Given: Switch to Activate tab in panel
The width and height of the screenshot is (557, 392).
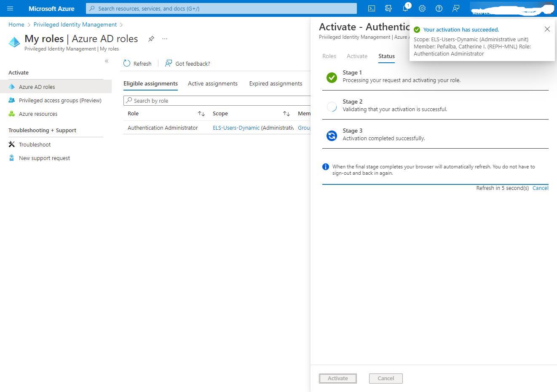Looking at the screenshot, I should pyautogui.click(x=357, y=56).
